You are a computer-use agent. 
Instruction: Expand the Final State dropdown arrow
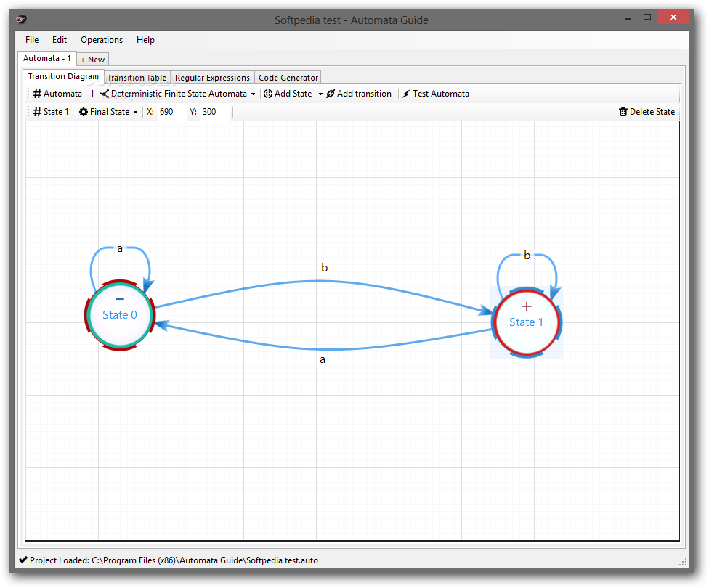click(x=135, y=112)
